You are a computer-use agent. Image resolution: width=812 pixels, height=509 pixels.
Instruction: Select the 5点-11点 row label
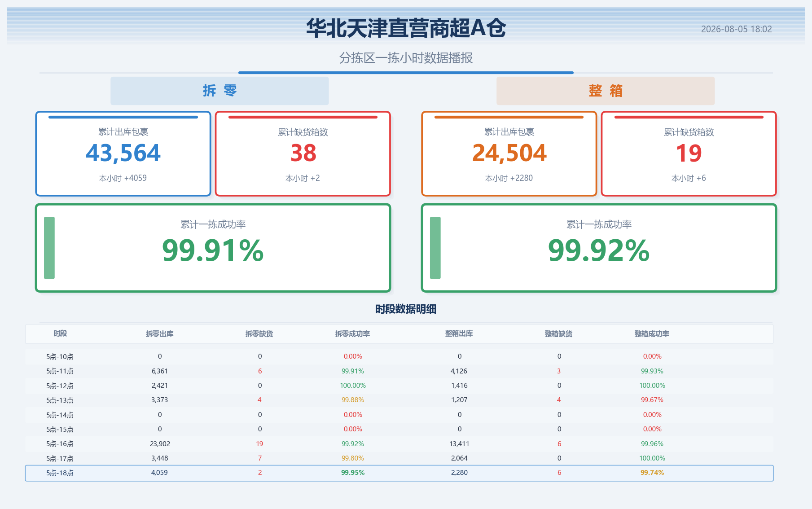tap(60, 371)
